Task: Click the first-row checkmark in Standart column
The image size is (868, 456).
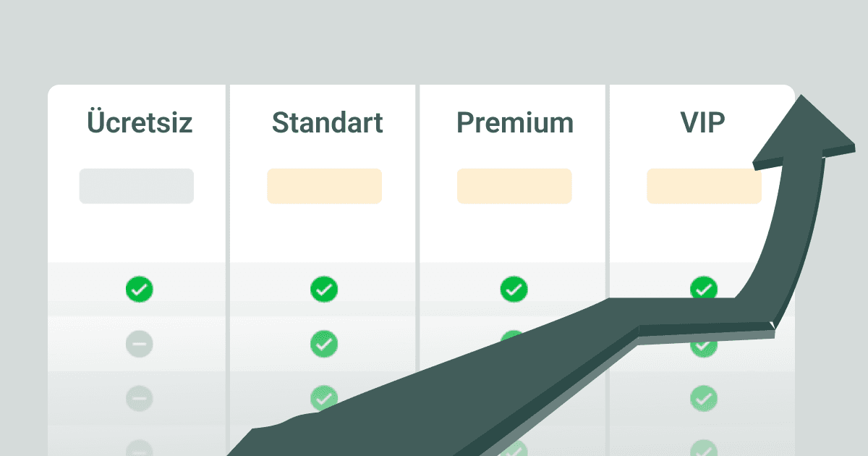Action: click(x=324, y=290)
